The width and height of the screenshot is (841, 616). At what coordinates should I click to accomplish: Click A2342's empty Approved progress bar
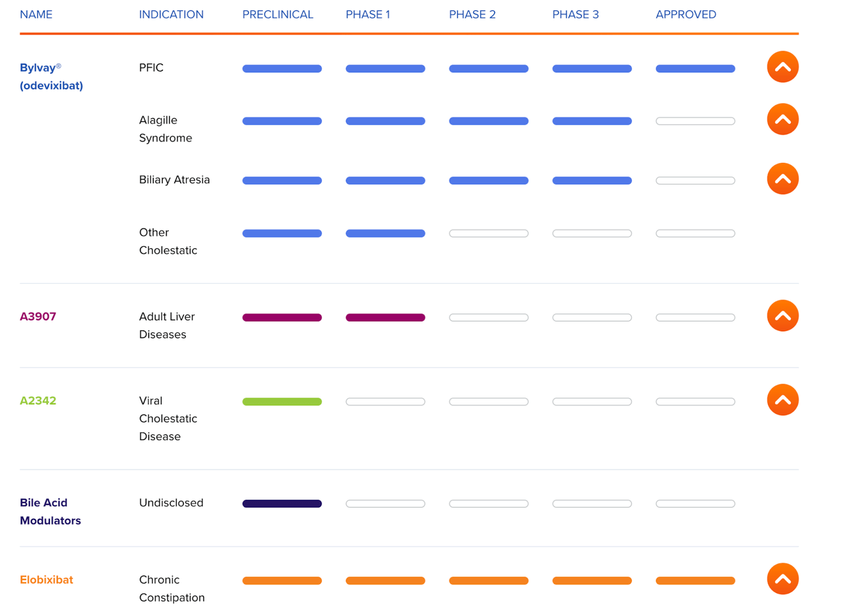695,401
